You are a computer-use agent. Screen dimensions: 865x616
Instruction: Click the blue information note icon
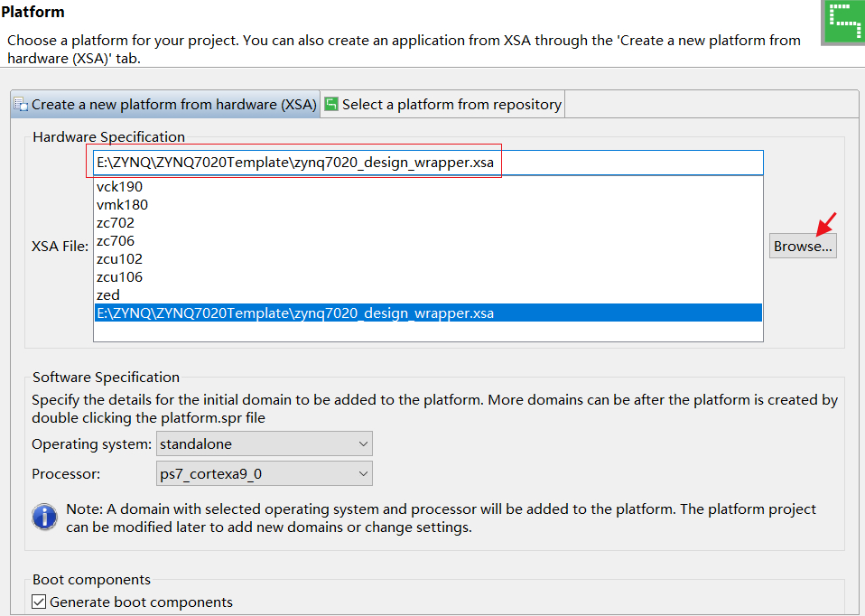point(44,518)
